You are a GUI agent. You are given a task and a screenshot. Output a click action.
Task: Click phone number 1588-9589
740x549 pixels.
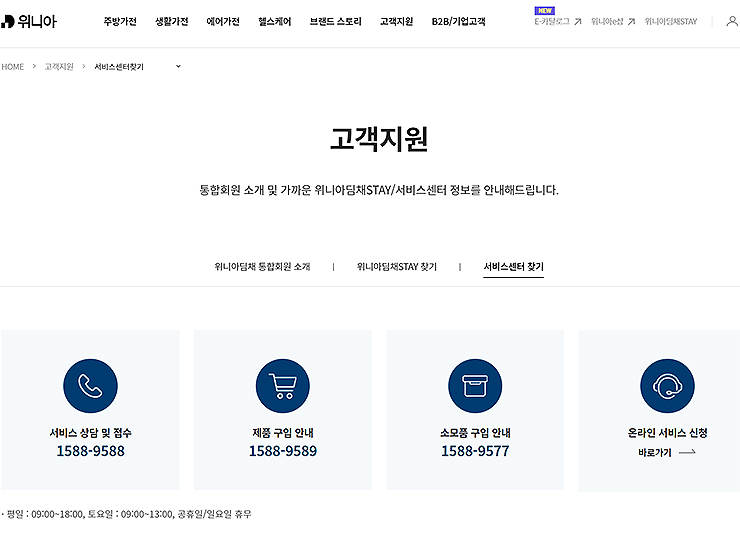point(283,451)
